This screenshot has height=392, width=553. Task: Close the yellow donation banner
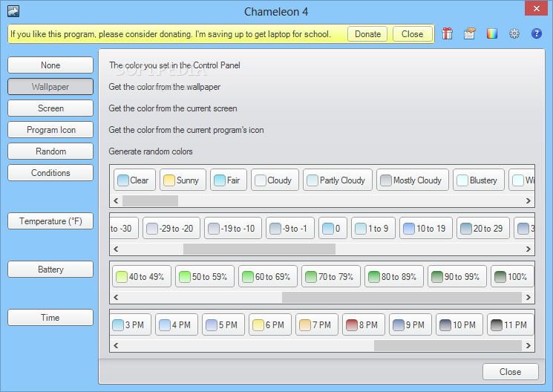[x=412, y=34]
